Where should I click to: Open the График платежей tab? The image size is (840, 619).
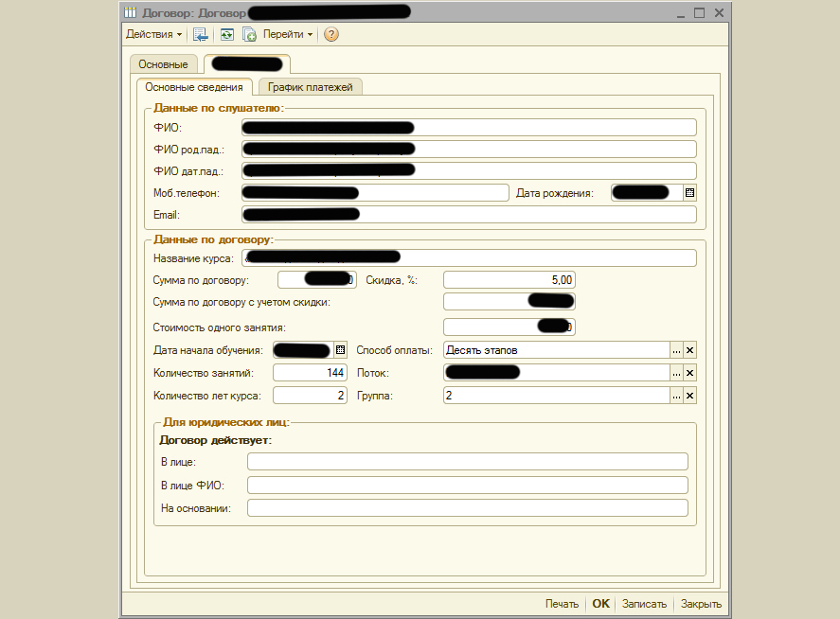click(x=310, y=87)
